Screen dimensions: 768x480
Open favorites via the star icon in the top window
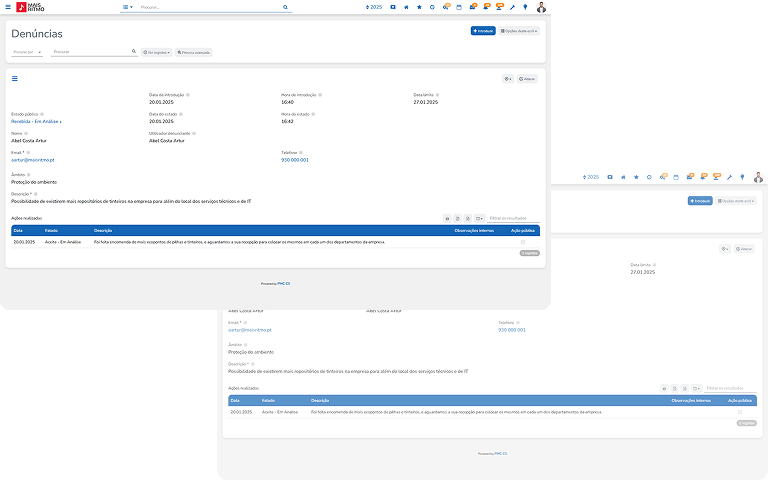point(419,7)
